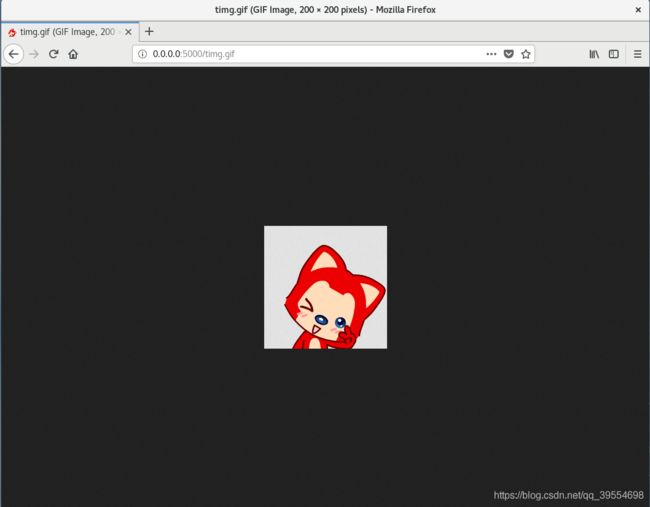The height and width of the screenshot is (507, 650).
Task: Reload the current page
Action: pos(53,54)
